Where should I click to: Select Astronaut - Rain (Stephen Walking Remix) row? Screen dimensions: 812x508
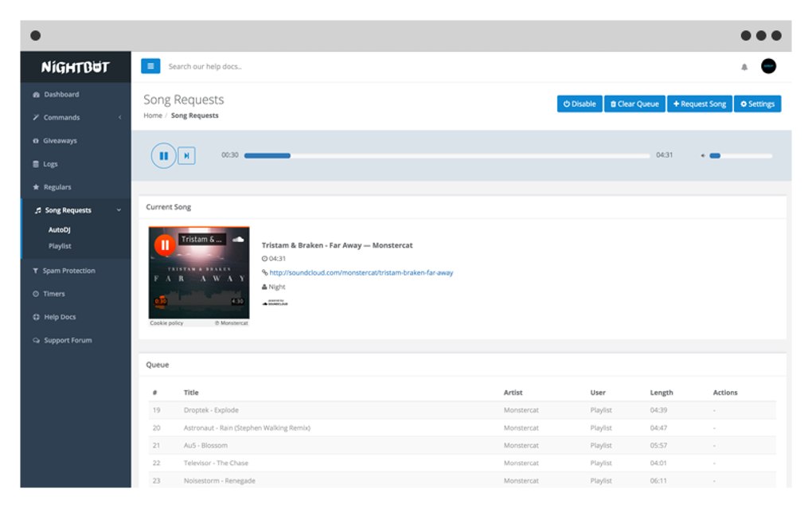point(462,428)
